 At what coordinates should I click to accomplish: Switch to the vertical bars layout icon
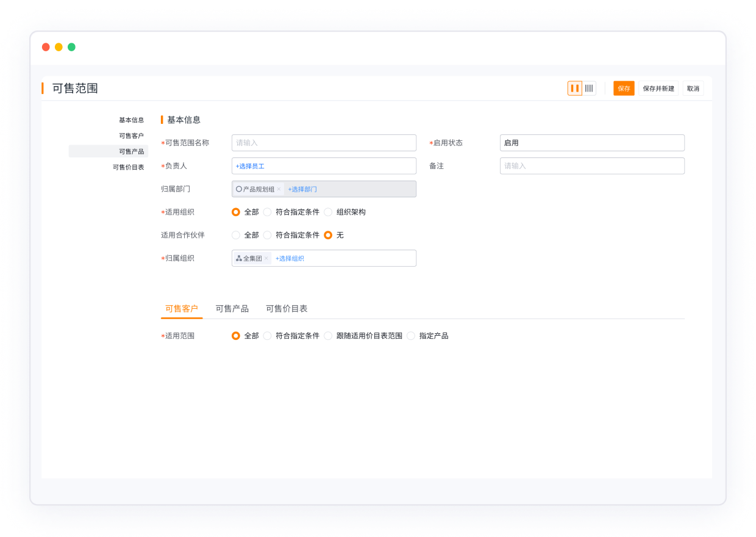point(589,88)
